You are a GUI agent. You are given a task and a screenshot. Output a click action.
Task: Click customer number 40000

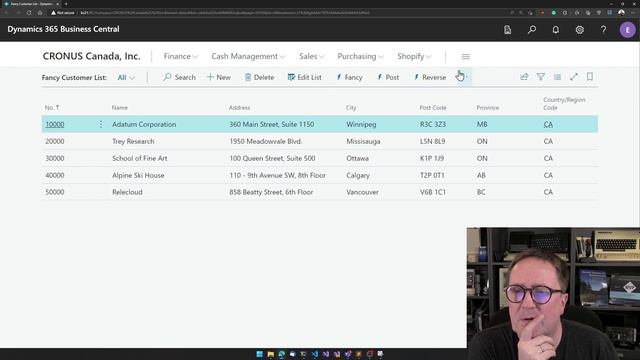tap(55, 175)
